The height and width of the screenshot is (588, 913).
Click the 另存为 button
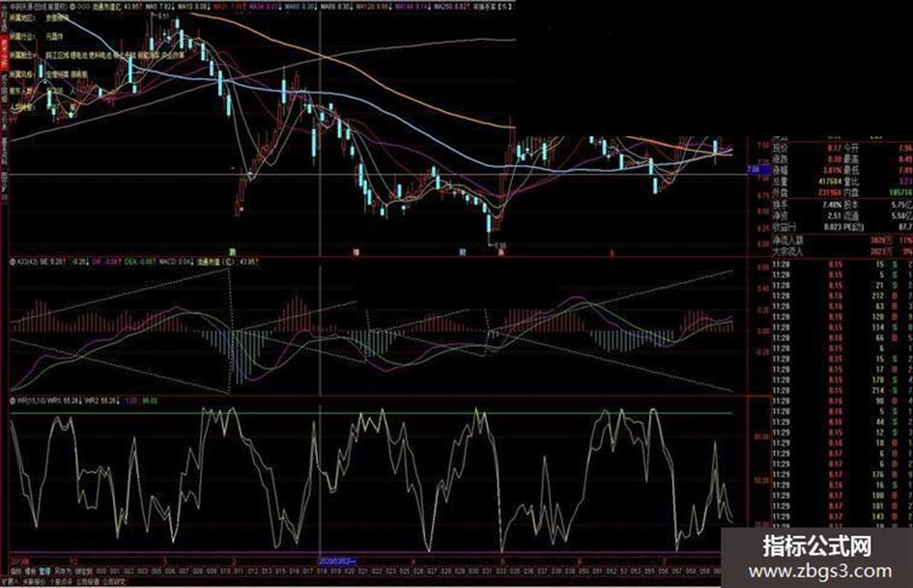click(63, 572)
